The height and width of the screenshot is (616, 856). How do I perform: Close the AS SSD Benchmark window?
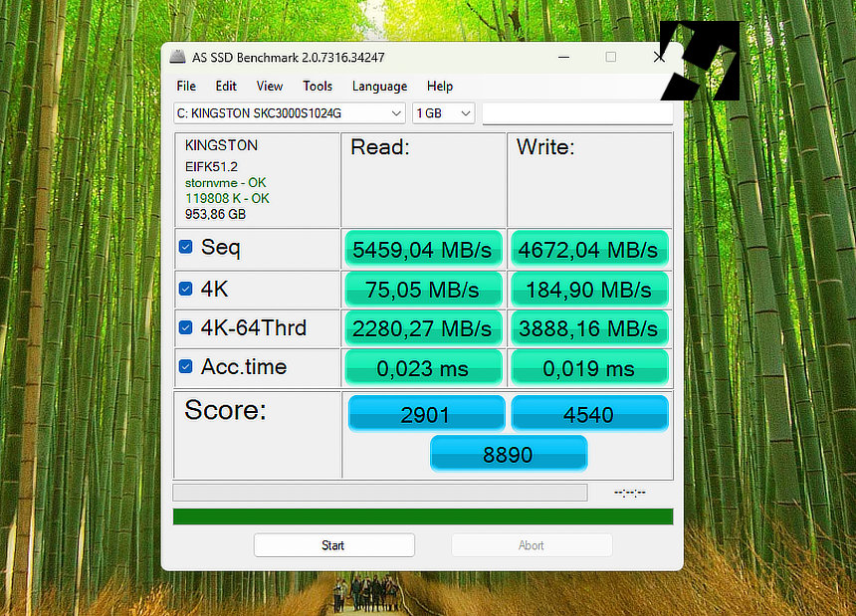click(x=659, y=58)
